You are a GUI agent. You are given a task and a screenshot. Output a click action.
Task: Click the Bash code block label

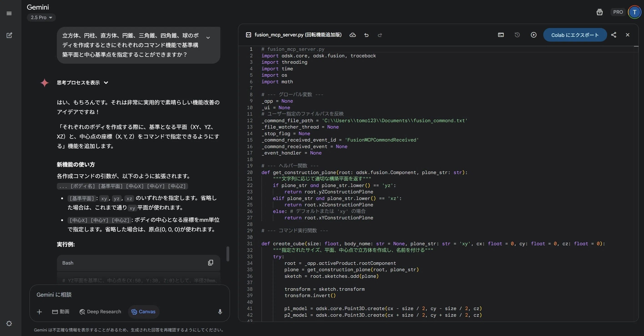tap(68, 263)
